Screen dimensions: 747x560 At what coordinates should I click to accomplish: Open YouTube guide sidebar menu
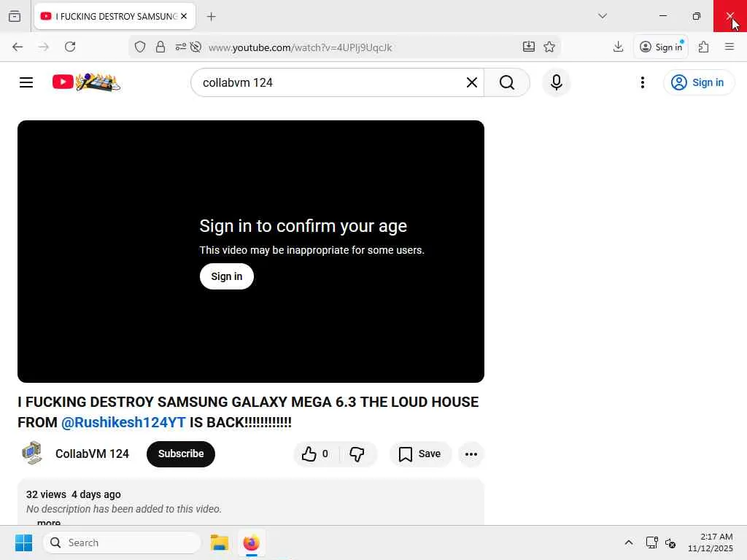[x=26, y=82]
